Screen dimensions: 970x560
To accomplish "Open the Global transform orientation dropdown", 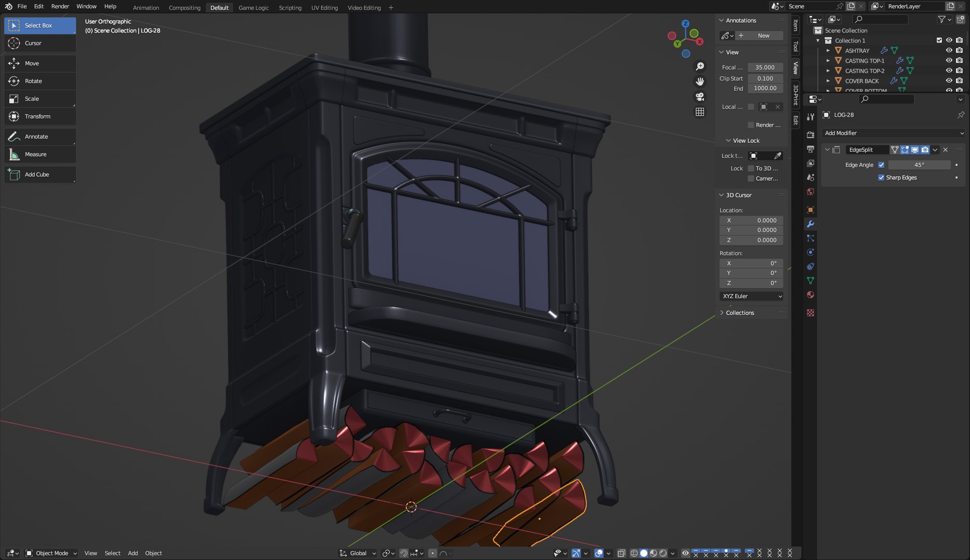I will tap(358, 553).
